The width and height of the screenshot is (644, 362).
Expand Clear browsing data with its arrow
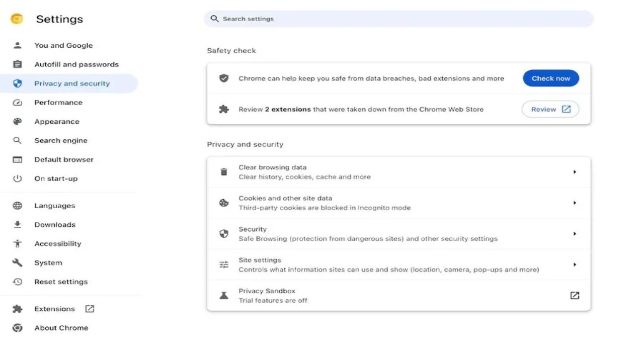[x=575, y=172]
